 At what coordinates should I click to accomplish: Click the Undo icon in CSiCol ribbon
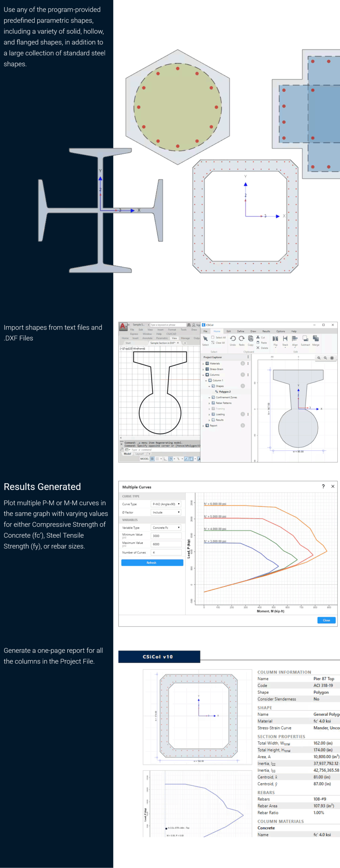tap(233, 339)
